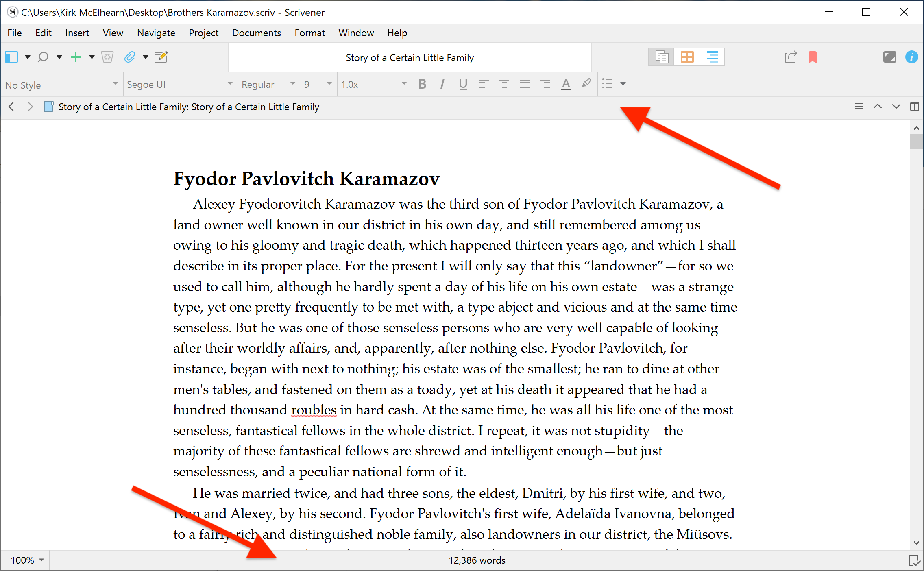Click the Compile share icon
Screen dimensions: 924x571
pos(790,57)
